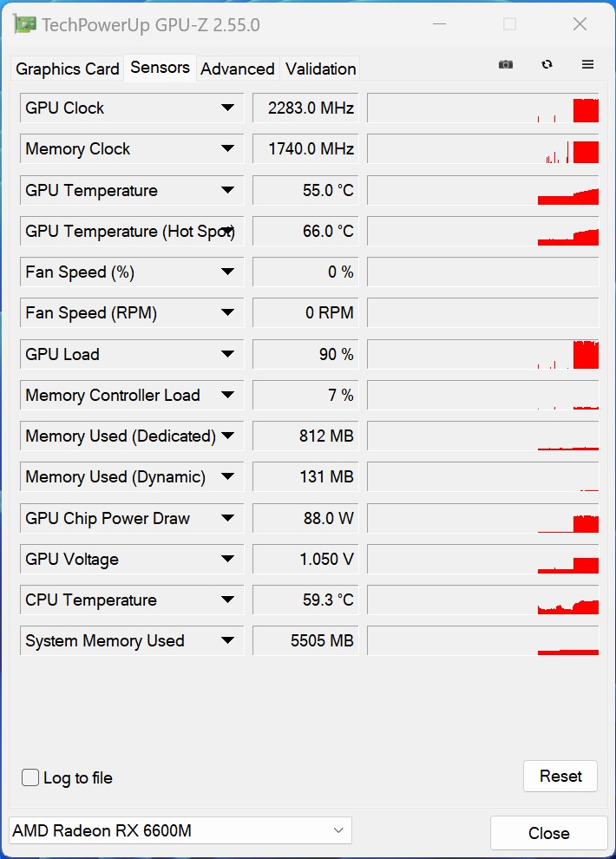
Task: Click the refresh sensors icon
Action: point(547,64)
